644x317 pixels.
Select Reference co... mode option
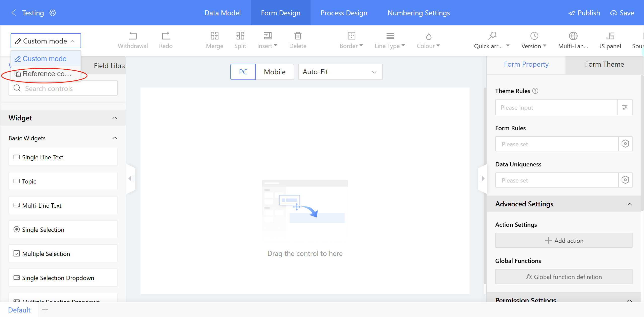[x=45, y=74]
